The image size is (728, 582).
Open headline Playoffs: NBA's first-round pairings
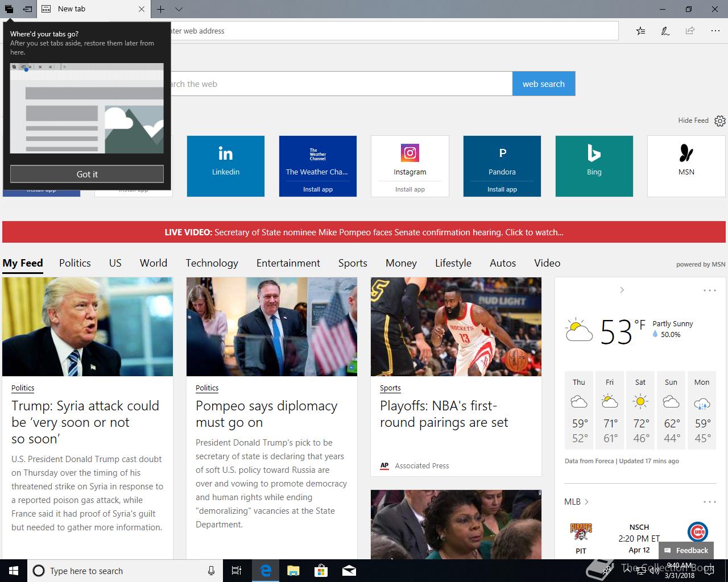click(444, 414)
